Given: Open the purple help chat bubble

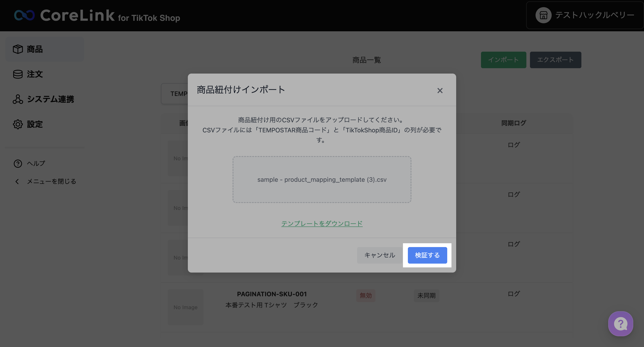Looking at the screenshot, I should pyautogui.click(x=621, y=324).
